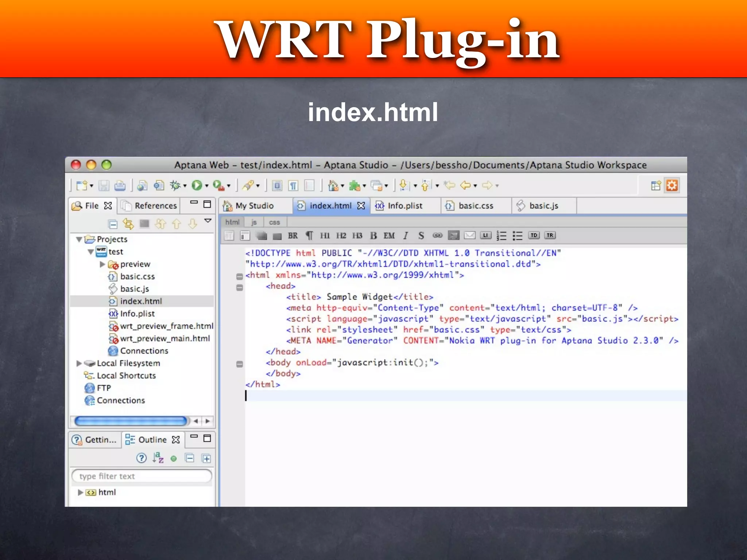Screen dimensions: 747x560
Task: Switch to the basic.css editor tab
Action: (x=476, y=206)
